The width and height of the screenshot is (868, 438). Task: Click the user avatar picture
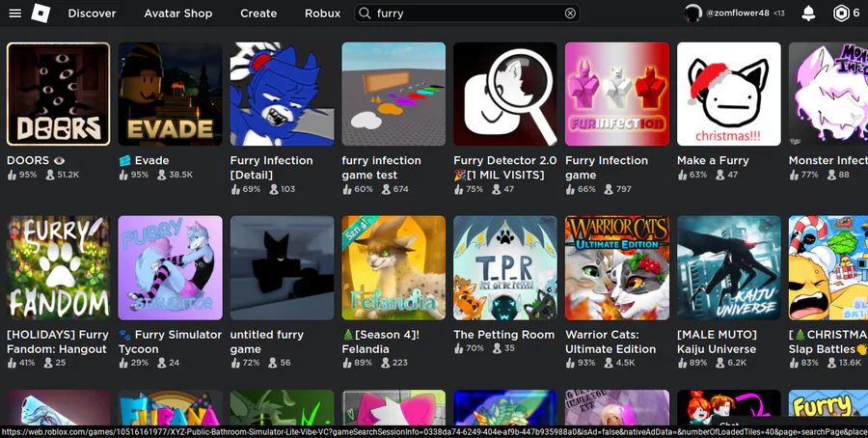pos(693,14)
